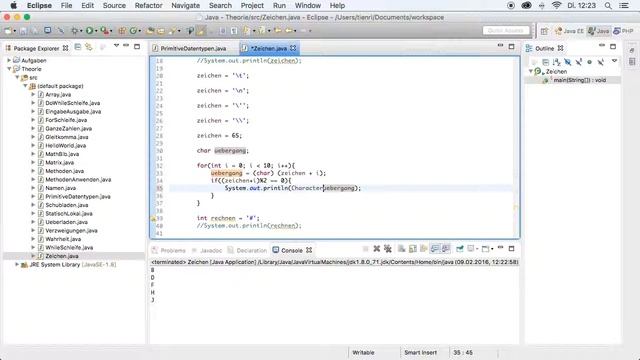
Task: Click the Quick Access search field
Action: pos(506,31)
